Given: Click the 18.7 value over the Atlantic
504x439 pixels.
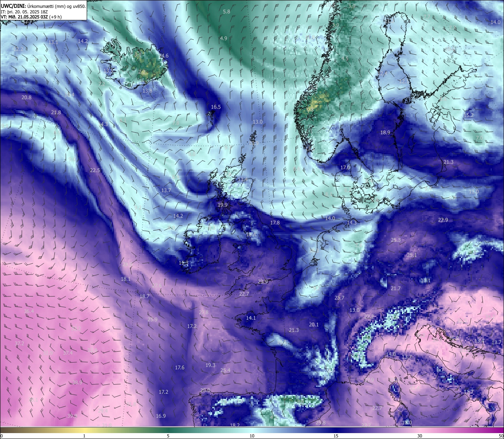Looking at the screenshot, I should coord(145,296).
